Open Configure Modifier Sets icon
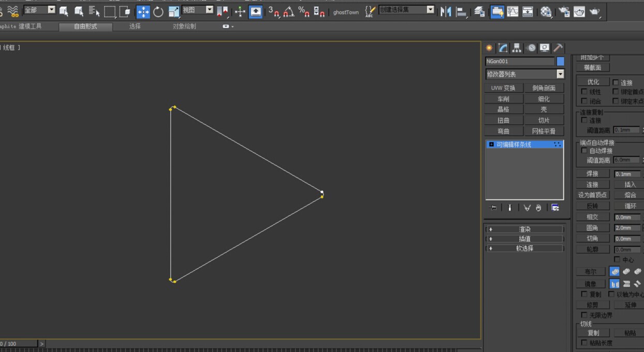Image resolution: width=644 pixels, height=352 pixels. click(x=555, y=208)
